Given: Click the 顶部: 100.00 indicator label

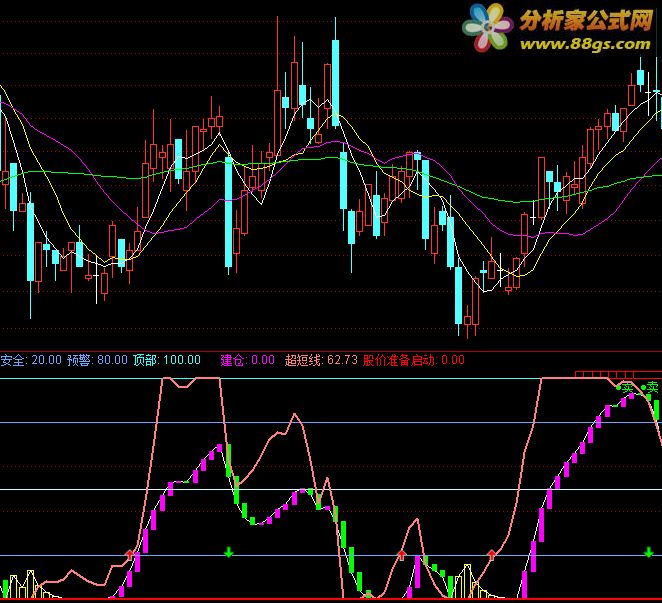Looking at the screenshot, I should tap(167, 360).
